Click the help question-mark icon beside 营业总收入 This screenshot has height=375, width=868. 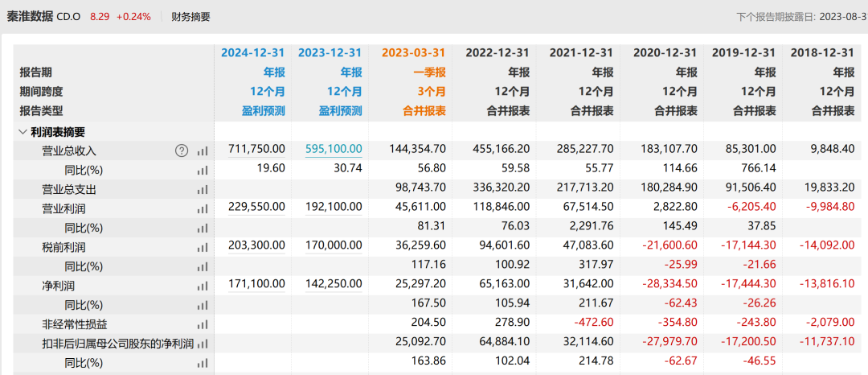(x=182, y=150)
